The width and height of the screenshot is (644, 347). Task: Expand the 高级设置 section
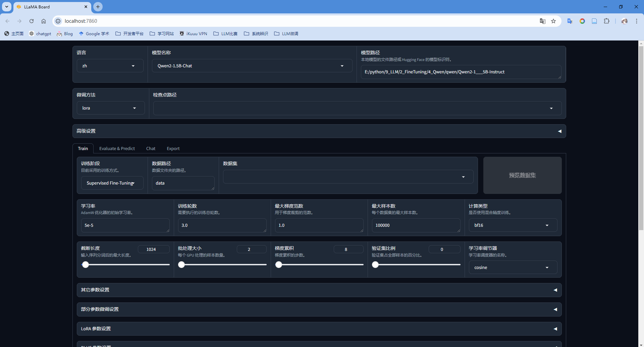pos(319,131)
